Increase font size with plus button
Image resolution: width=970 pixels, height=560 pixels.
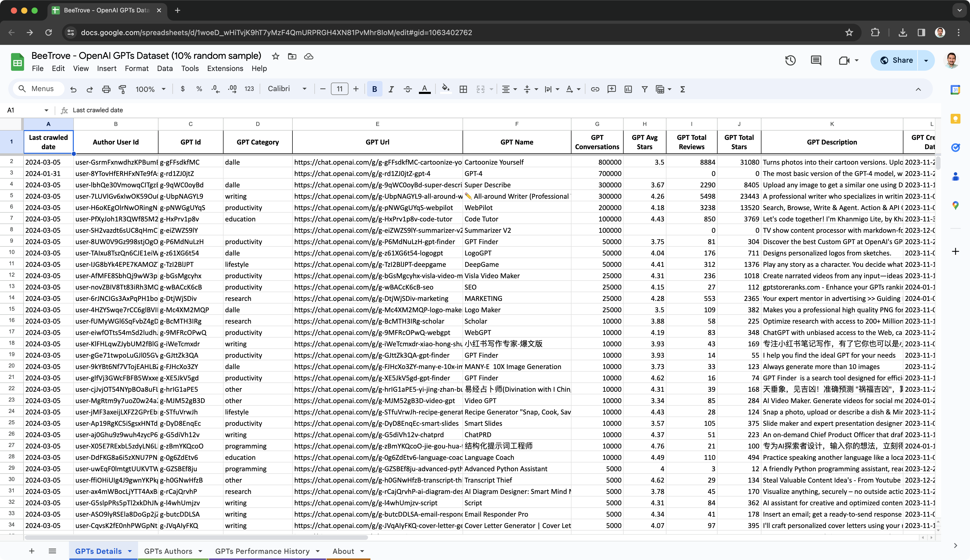[356, 89]
